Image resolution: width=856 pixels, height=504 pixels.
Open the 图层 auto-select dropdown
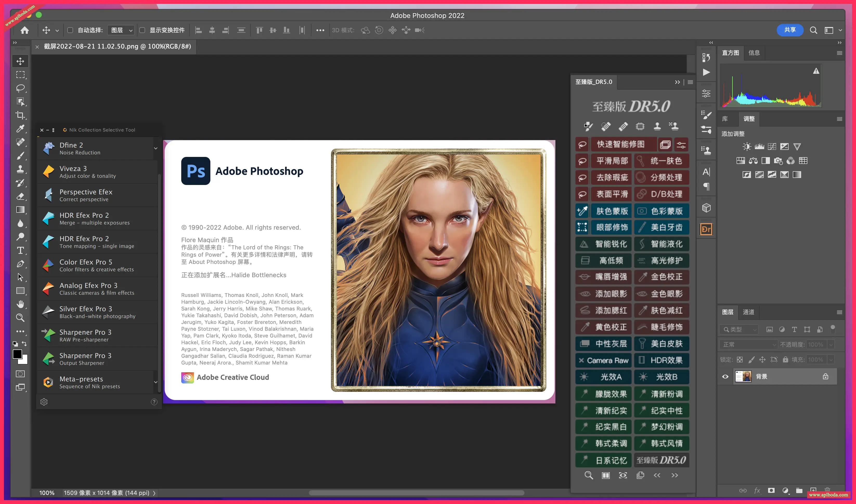point(121,30)
